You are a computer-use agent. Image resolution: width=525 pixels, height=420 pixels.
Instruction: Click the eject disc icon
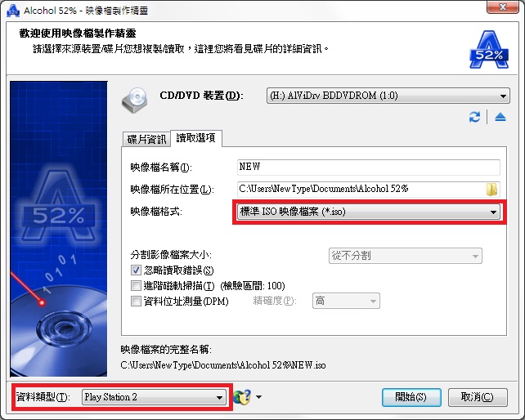click(500, 117)
